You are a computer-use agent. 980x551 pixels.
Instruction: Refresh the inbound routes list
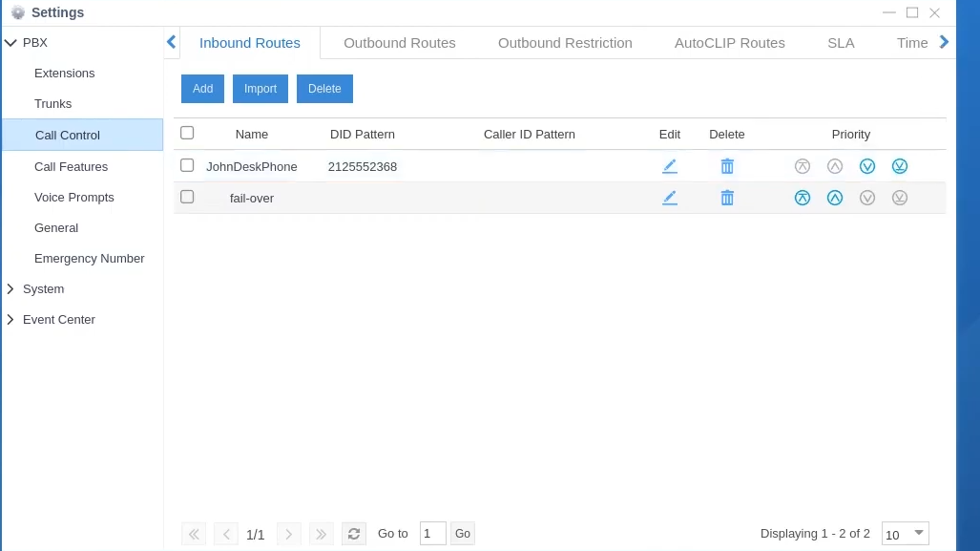tap(354, 534)
